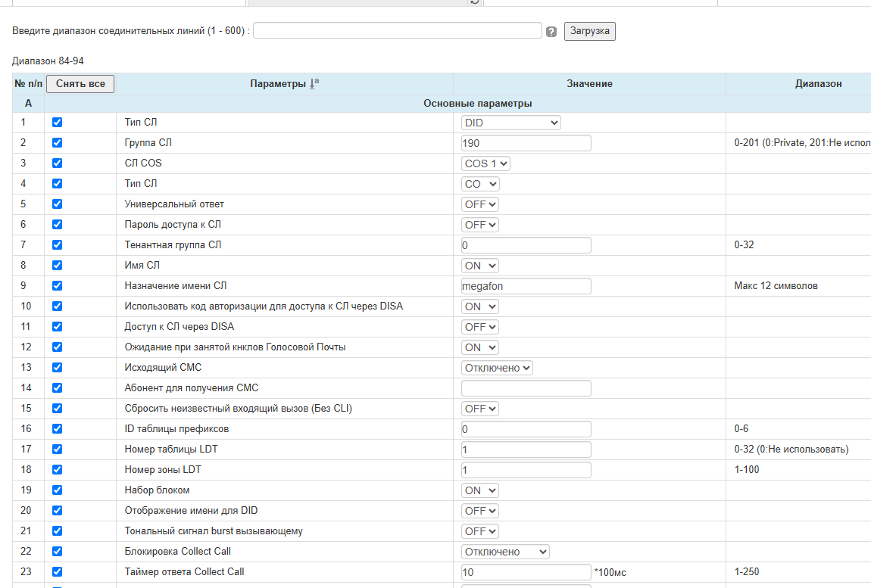Click the Таймер ответа Collect Call field
Viewport: 871px width, 588px height.
[x=526, y=572]
